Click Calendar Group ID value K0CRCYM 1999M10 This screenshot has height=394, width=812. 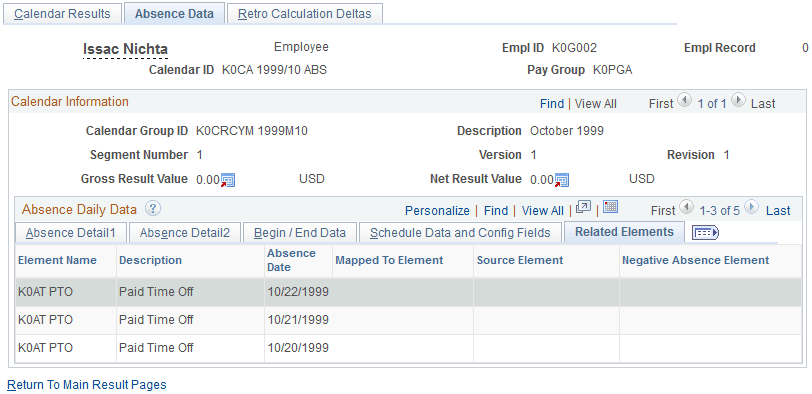click(252, 131)
